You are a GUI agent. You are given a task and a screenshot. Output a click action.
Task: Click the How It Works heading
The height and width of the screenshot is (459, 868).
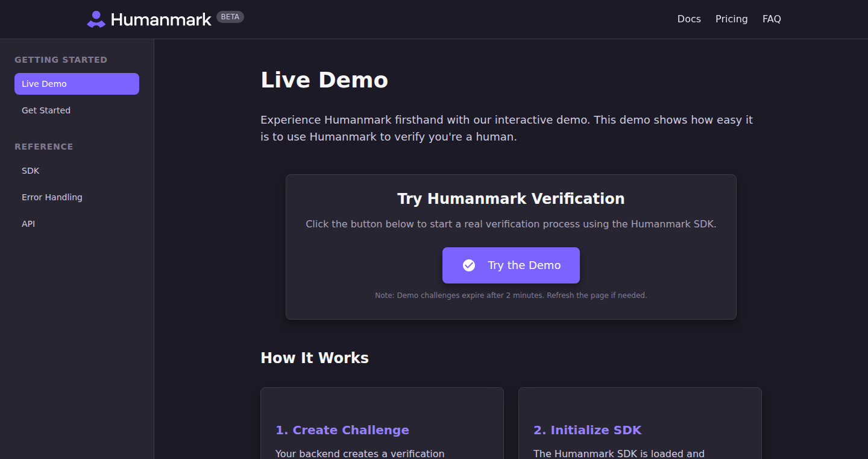point(315,358)
